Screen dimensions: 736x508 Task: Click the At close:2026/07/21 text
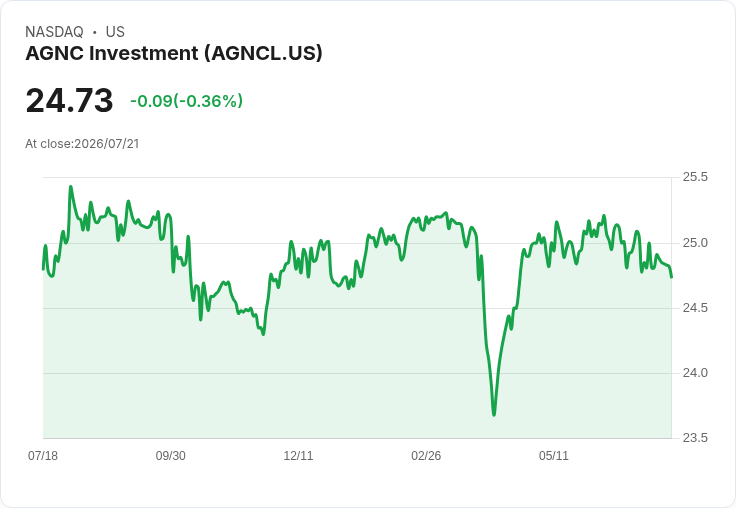coord(82,144)
